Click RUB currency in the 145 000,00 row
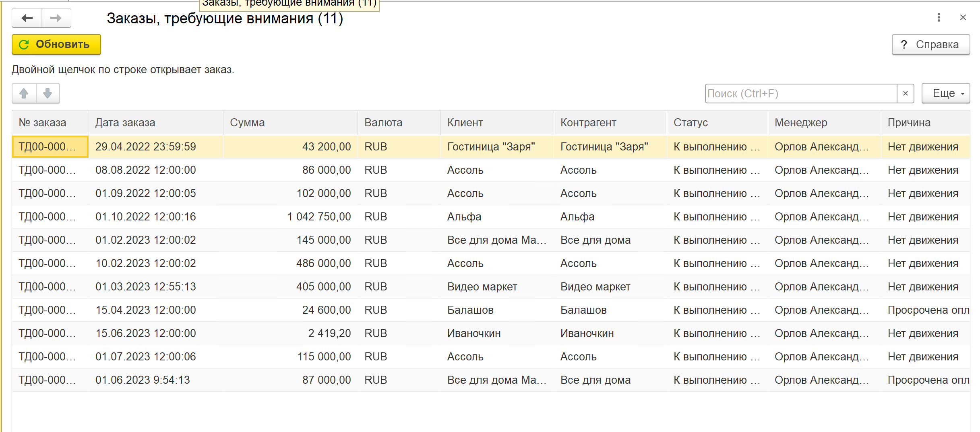The height and width of the screenshot is (432, 980). click(399, 240)
